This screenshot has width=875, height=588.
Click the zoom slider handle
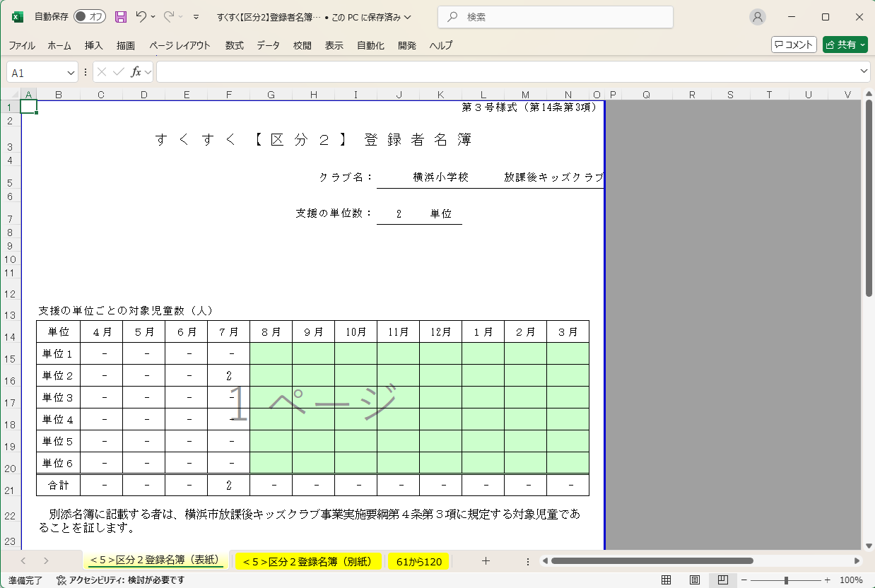point(786,580)
